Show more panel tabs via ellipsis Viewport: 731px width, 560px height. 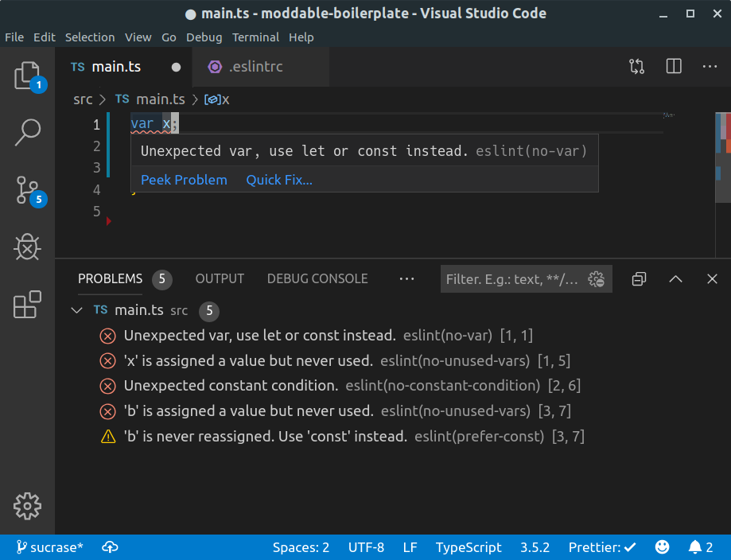coord(406,279)
